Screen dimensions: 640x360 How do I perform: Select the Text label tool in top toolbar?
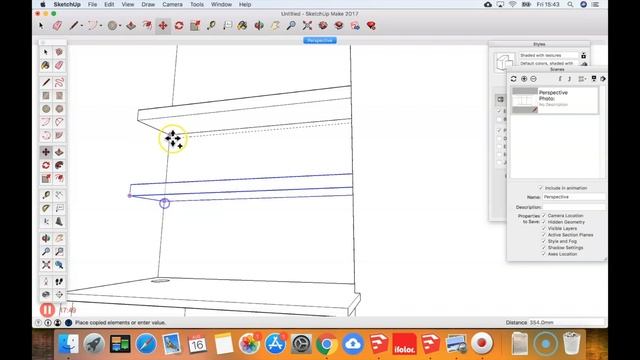click(227, 26)
